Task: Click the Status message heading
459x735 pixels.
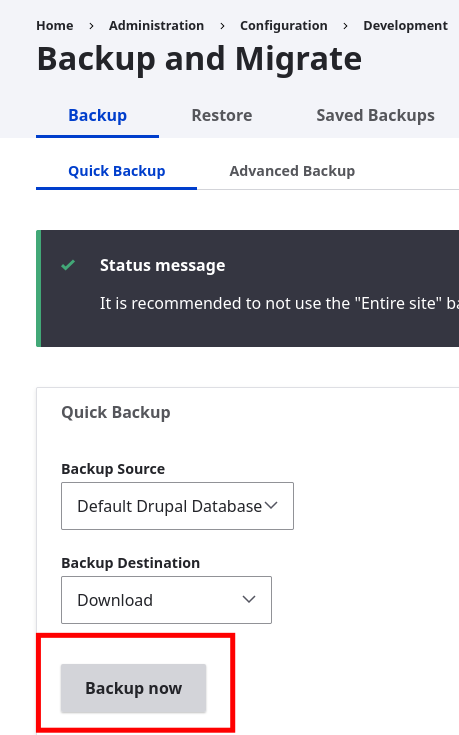Action: click(x=163, y=265)
